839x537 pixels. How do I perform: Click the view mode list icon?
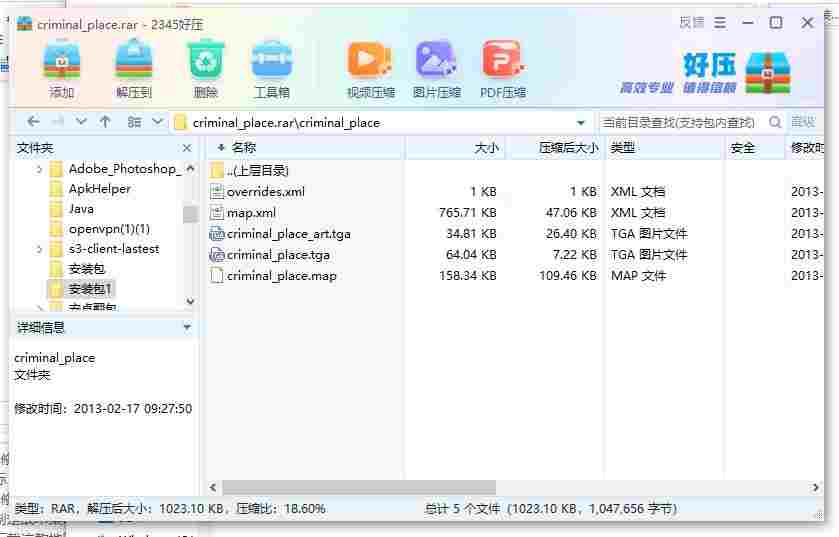click(134, 122)
